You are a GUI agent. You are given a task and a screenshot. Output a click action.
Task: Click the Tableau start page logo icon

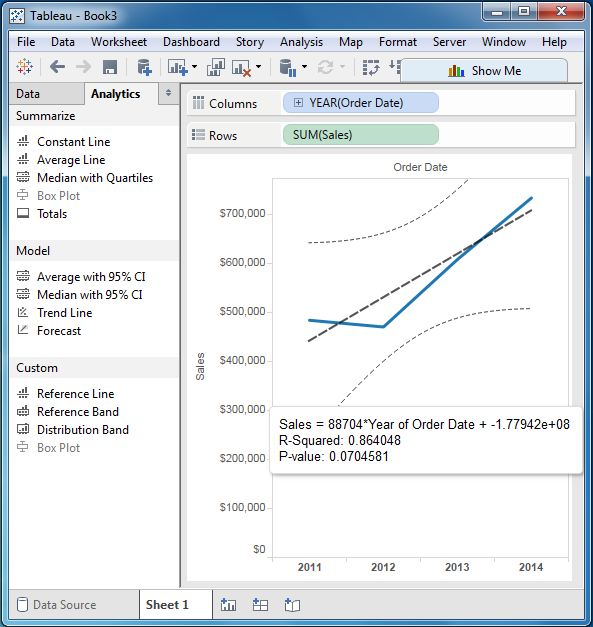[x=24, y=67]
